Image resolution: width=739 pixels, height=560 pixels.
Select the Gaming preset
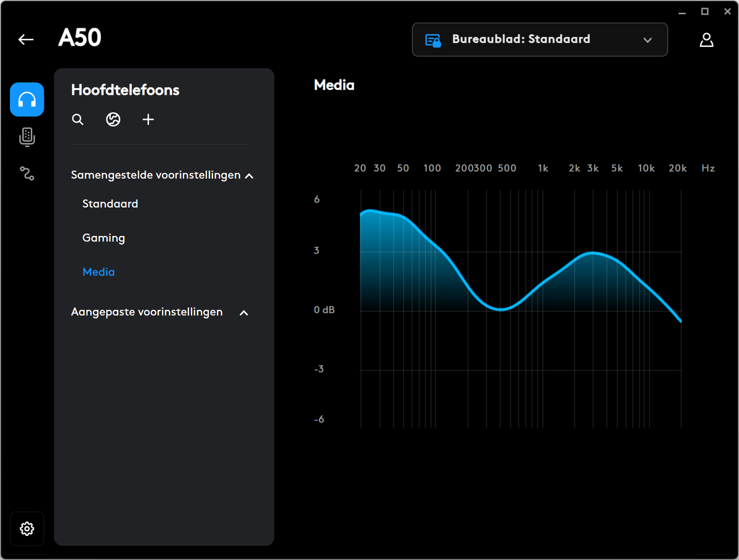[x=103, y=238]
